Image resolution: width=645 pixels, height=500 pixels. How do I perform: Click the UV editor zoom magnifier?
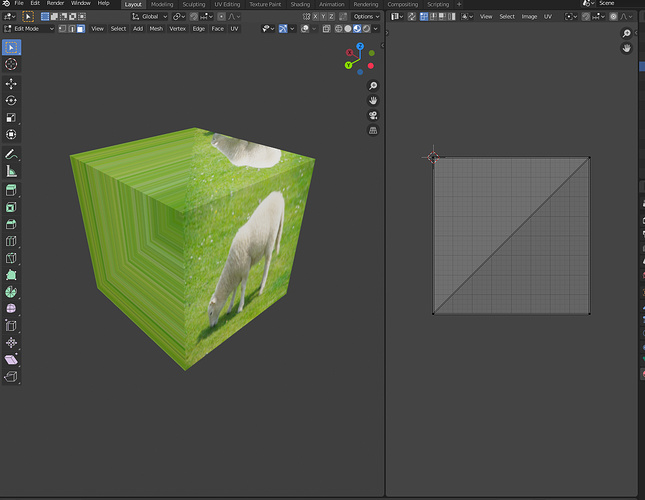point(626,33)
